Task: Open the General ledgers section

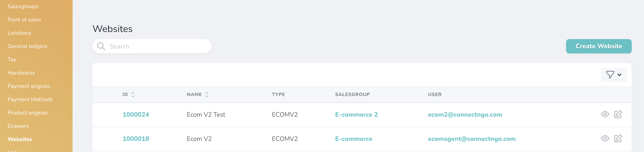Action: [x=27, y=46]
